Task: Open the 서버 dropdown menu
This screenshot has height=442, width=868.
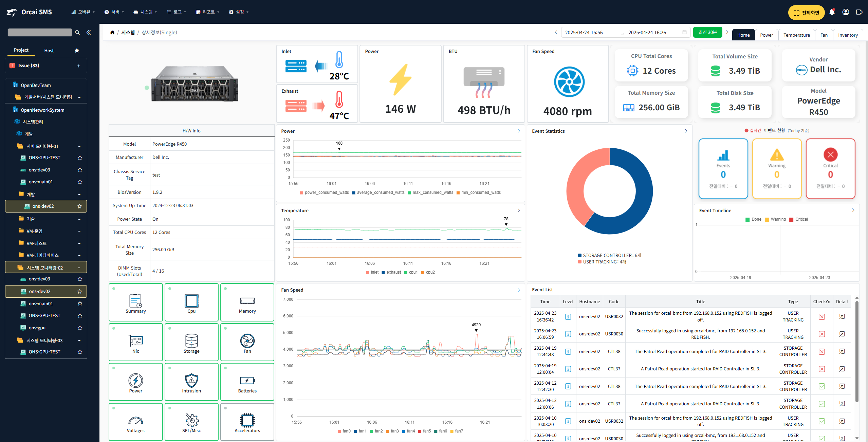Action: pos(114,12)
